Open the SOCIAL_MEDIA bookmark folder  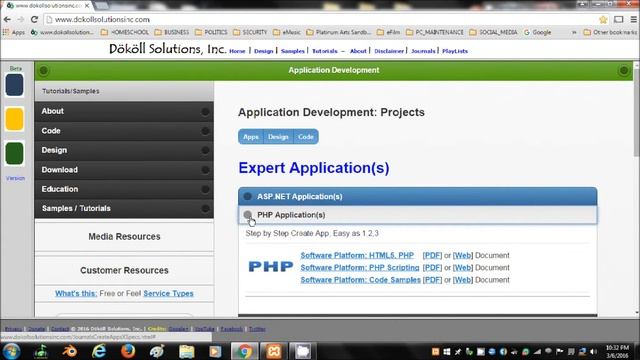click(x=493, y=32)
